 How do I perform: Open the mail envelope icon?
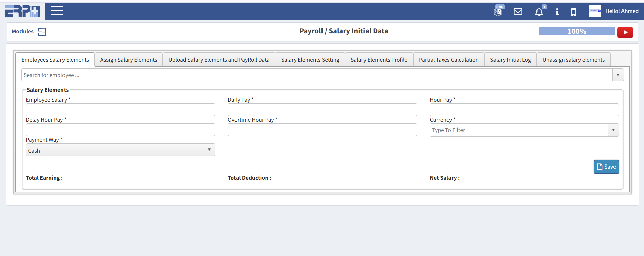coord(518,12)
